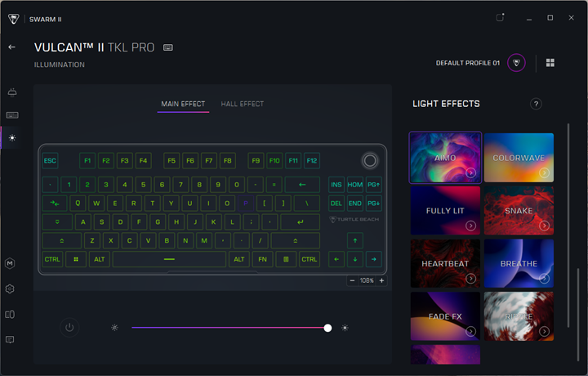Open the macro manager M icon
The image size is (588, 376).
click(11, 262)
